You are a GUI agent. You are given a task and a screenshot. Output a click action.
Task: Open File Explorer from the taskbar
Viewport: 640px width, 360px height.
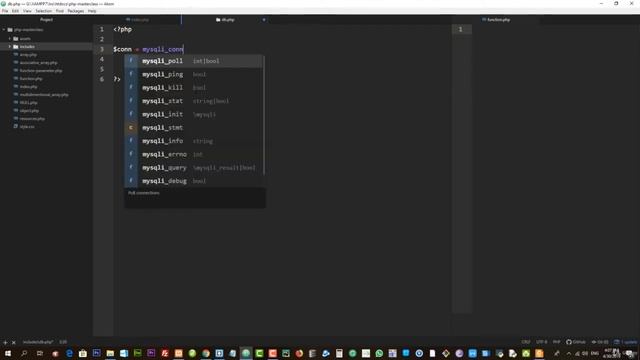pyautogui.click(x=110, y=353)
